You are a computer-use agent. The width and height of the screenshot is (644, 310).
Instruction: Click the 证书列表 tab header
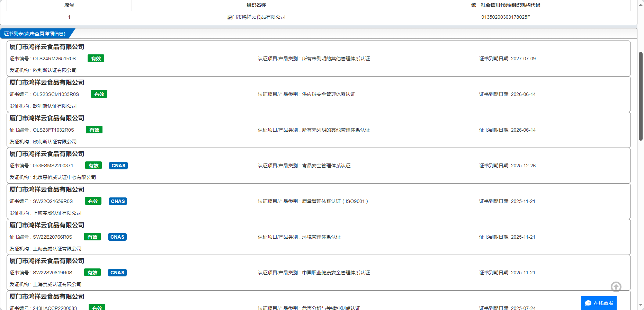35,34
